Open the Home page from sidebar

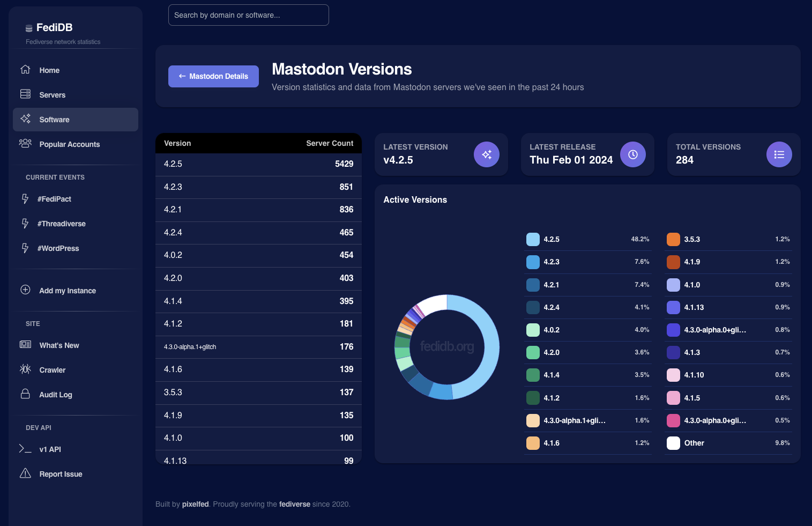point(76,70)
